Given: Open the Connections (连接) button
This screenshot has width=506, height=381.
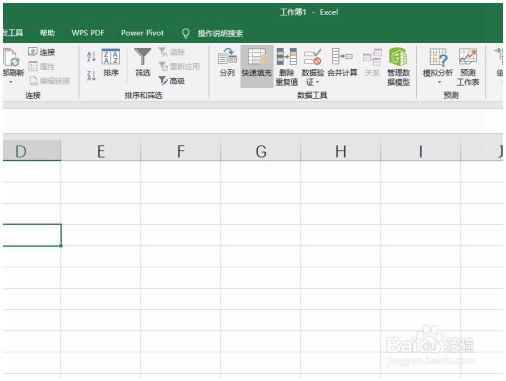Looking at the screenshot, I should click(x=42, y=52).
